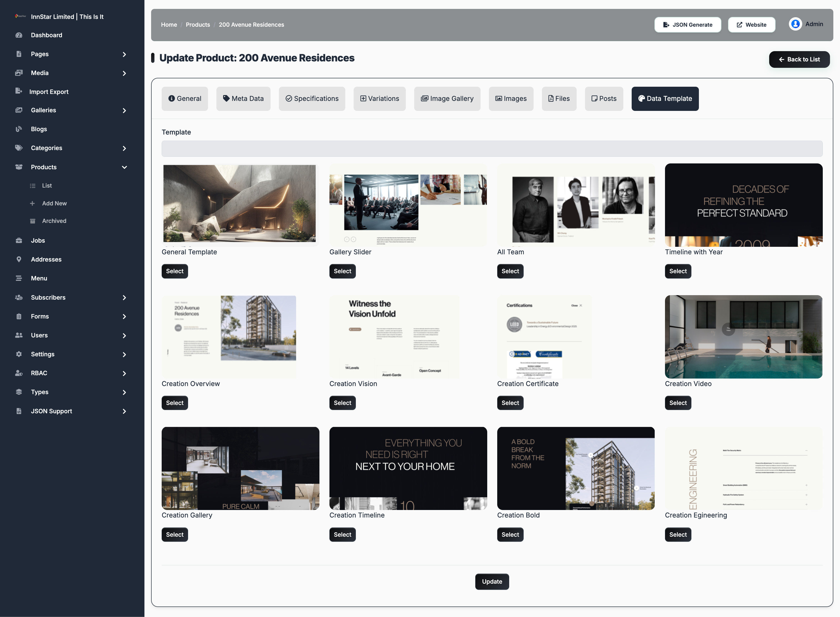Switch to the General tab
Screen dimensions: 840x617
tap(185, 99)
